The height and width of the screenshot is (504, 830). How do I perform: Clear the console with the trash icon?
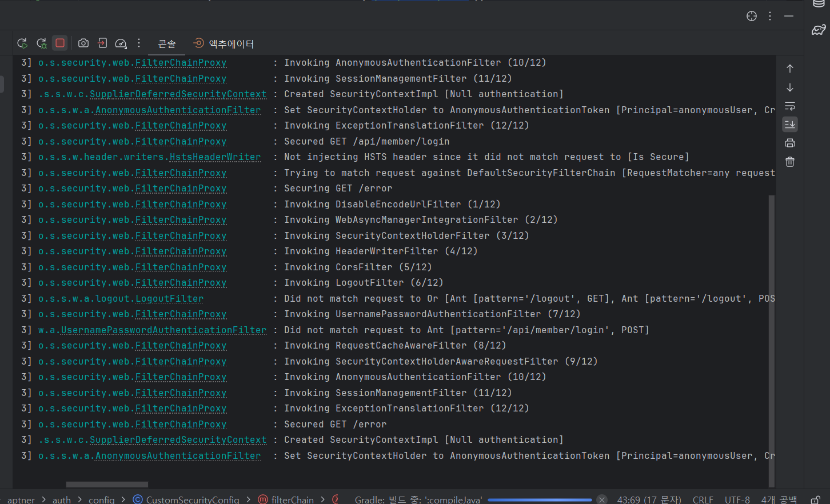pos(790,162)
